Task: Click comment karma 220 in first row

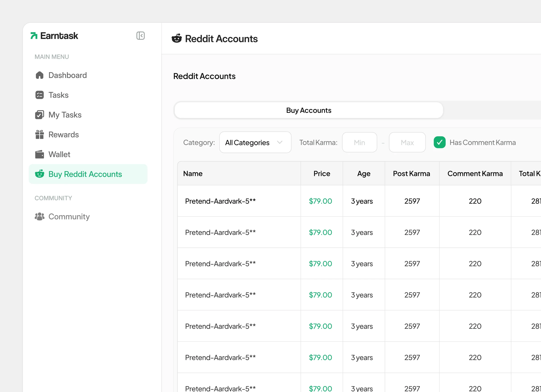Action: coord(475,201)
